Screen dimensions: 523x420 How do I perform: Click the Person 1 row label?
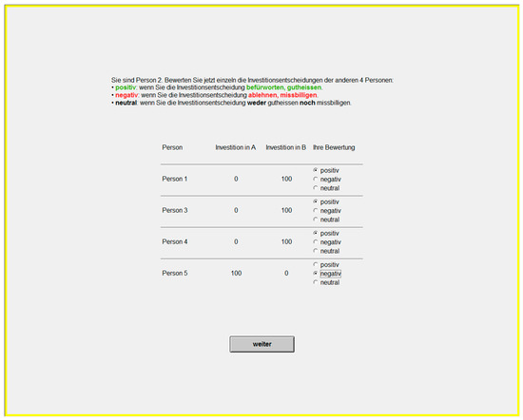174,179
